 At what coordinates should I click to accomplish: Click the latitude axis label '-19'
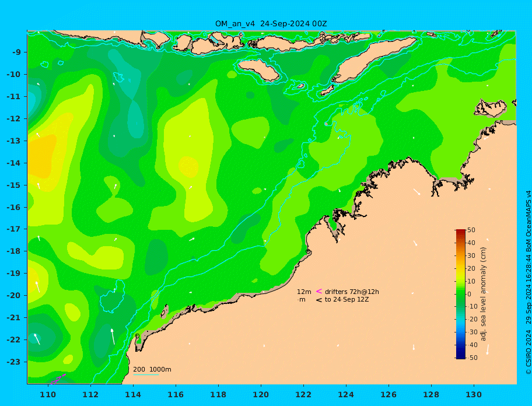click(x=13, y=274)
